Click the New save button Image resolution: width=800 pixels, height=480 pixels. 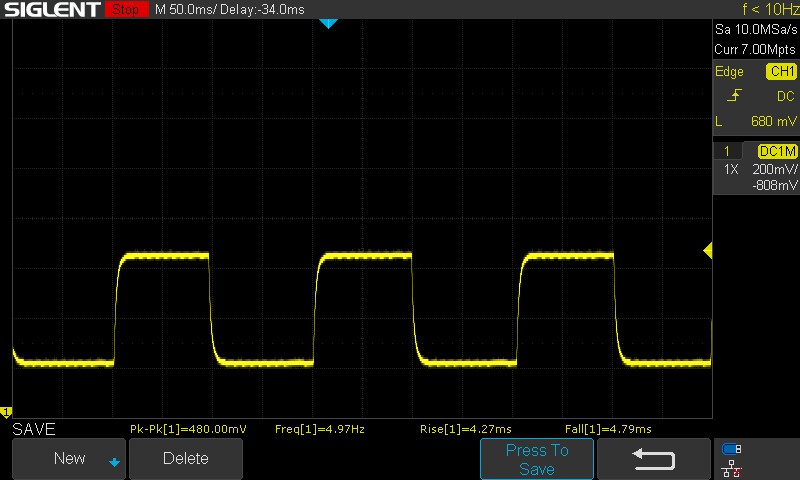click(x=68, y=459)
